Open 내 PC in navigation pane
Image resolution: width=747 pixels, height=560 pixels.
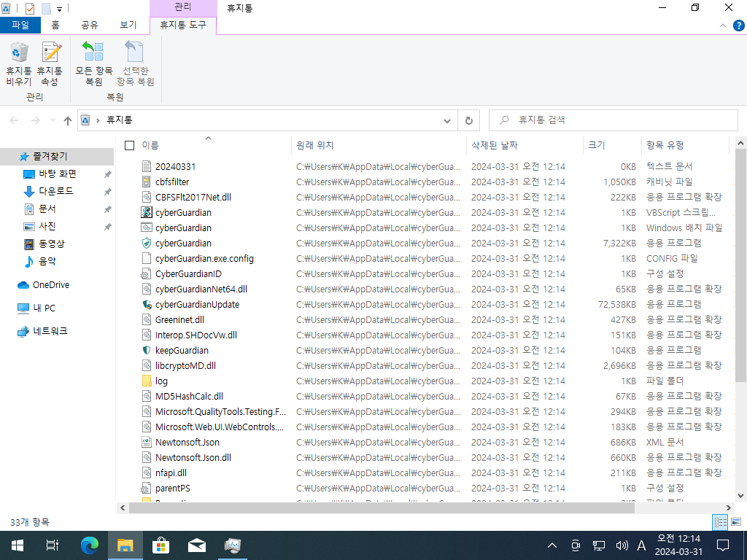44,308
